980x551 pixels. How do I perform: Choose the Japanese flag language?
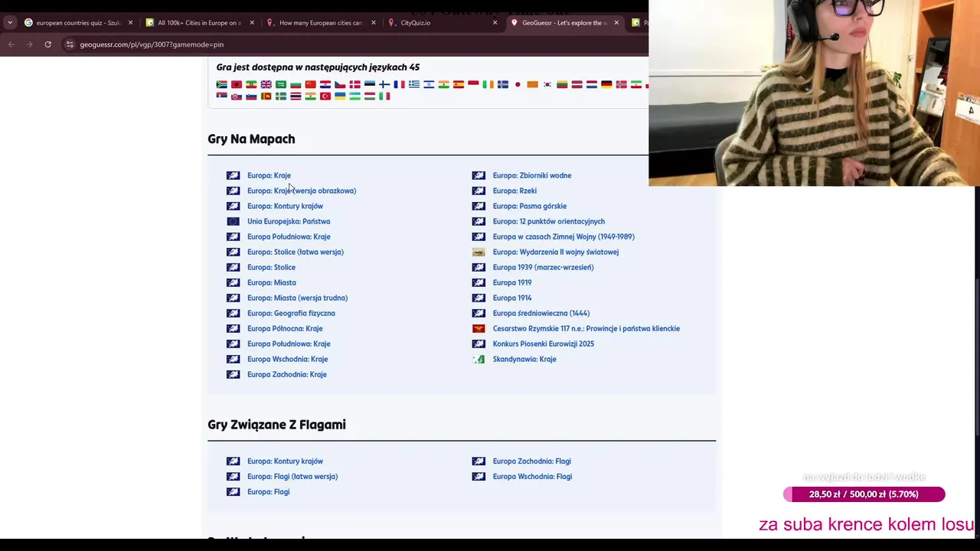[518, 84]
